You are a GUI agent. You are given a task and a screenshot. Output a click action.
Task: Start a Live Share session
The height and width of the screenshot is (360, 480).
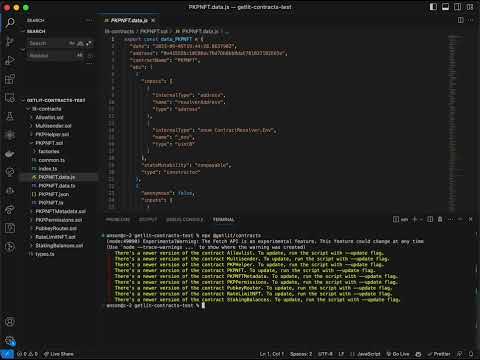tap(59, 354)
